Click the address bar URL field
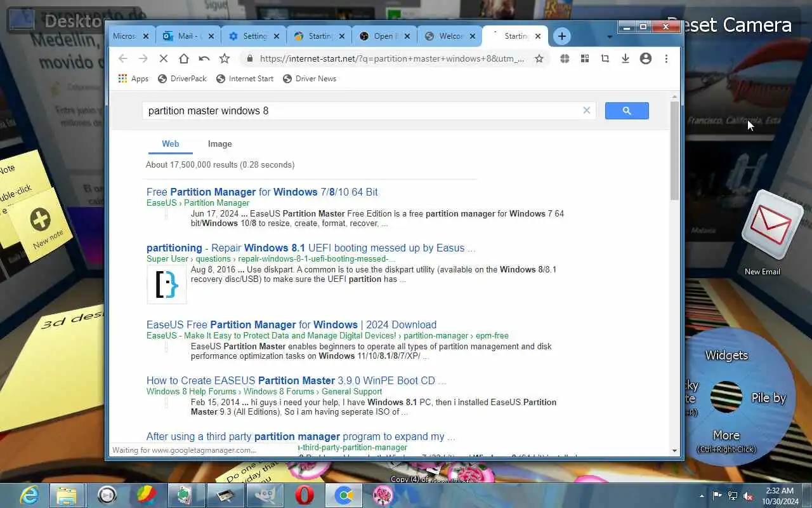This screenshot has height=508, width=812. (x=392, y=58)
